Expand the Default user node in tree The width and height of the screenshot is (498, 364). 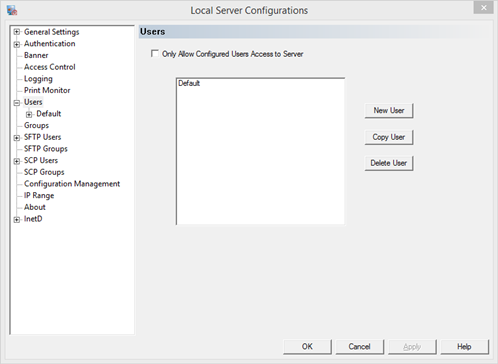[29, 115]
